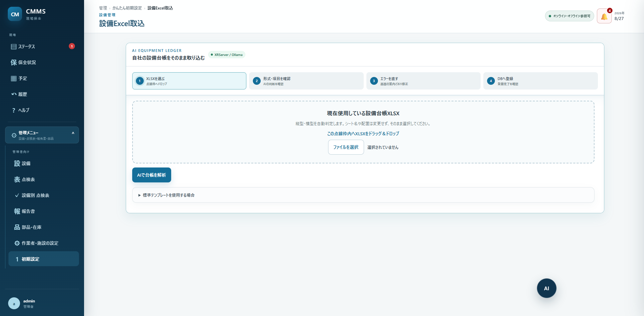Open the 履歴 history page
Viewport: 644px width, 316px height.
click(x=42, y=94)
